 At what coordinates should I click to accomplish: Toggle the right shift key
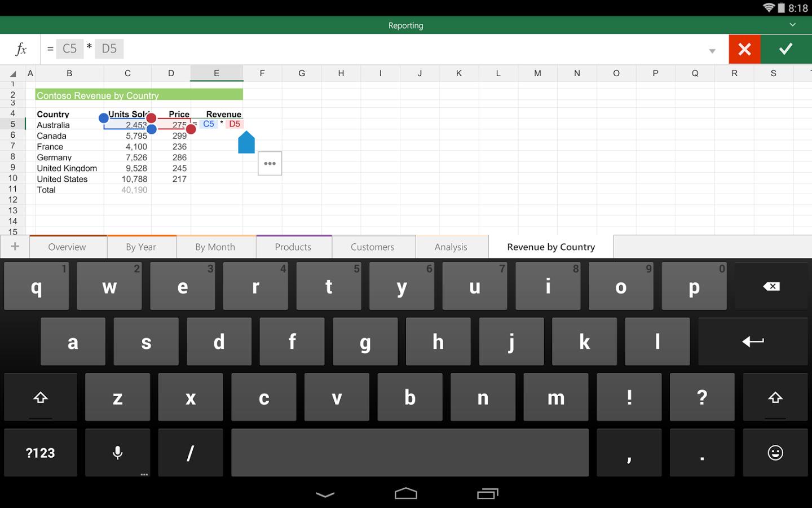[775, 397]
